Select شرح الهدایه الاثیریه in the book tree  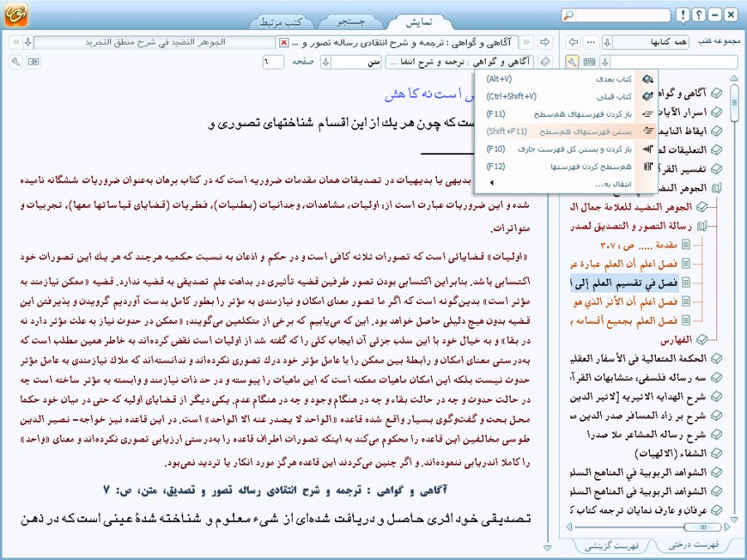coord(638,396)
